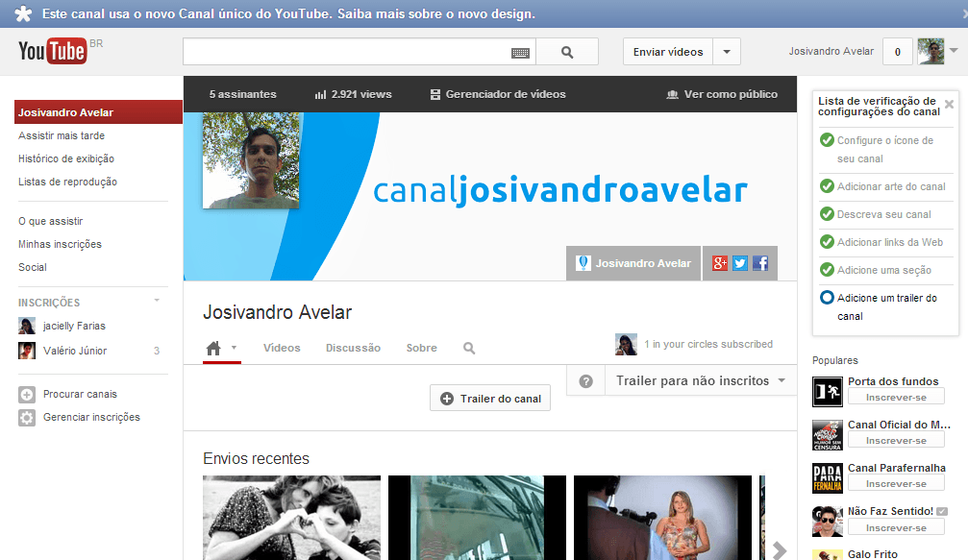Click the Trailer do canal button
Viewport: 968px width, 560px height.
490,399
